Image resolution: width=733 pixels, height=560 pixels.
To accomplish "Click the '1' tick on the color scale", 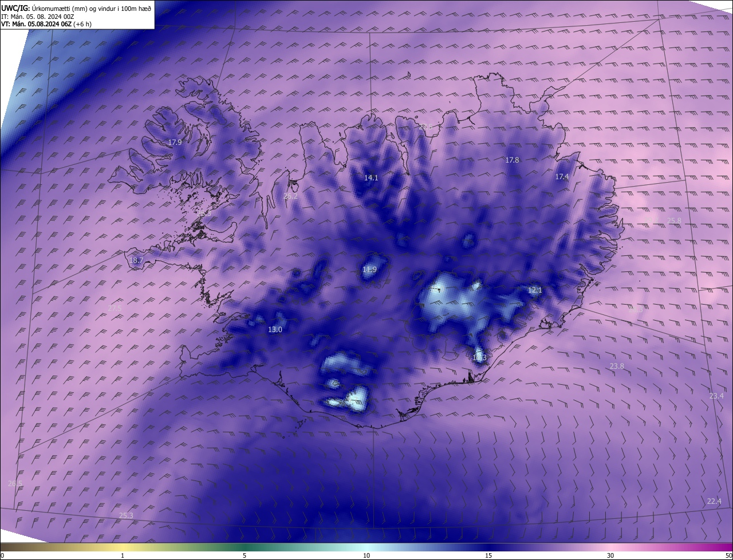I will point(123,556).
